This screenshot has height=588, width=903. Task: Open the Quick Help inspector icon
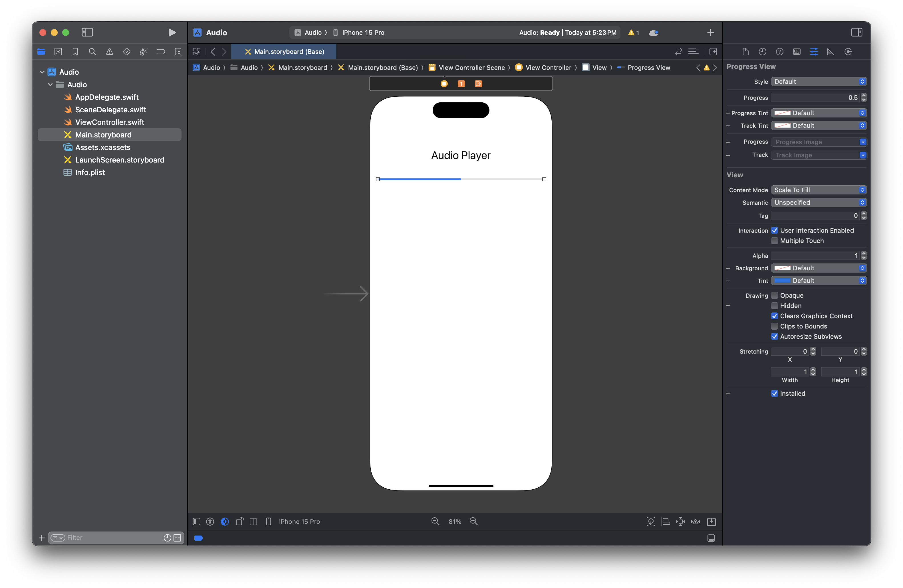(779, 52)
